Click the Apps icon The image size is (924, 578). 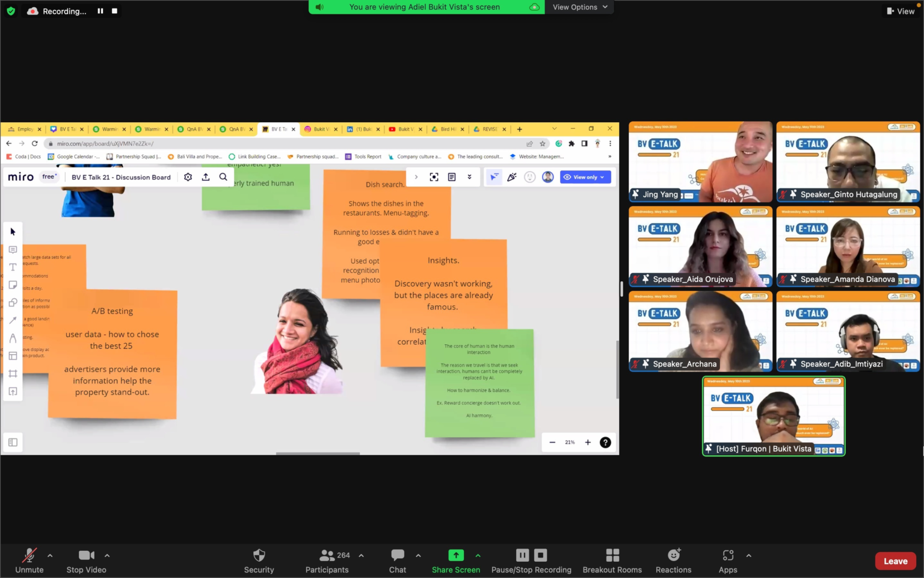(727, 561)
